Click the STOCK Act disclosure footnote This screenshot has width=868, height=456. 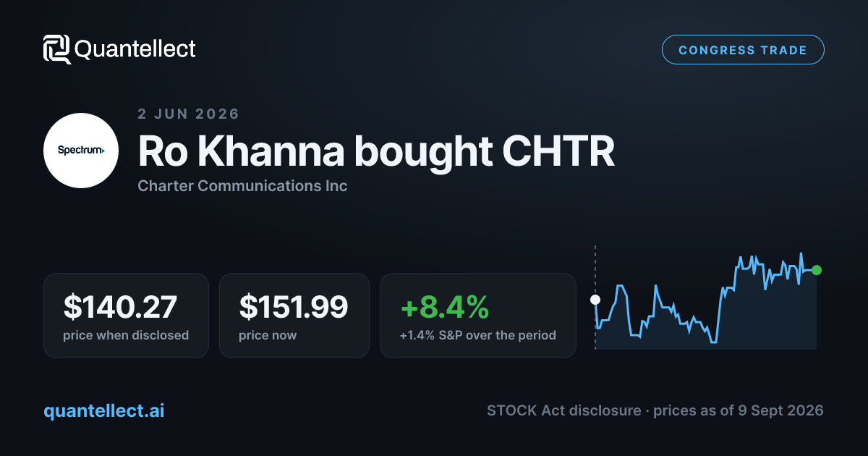pyautogui.click(x=655, y=410)
